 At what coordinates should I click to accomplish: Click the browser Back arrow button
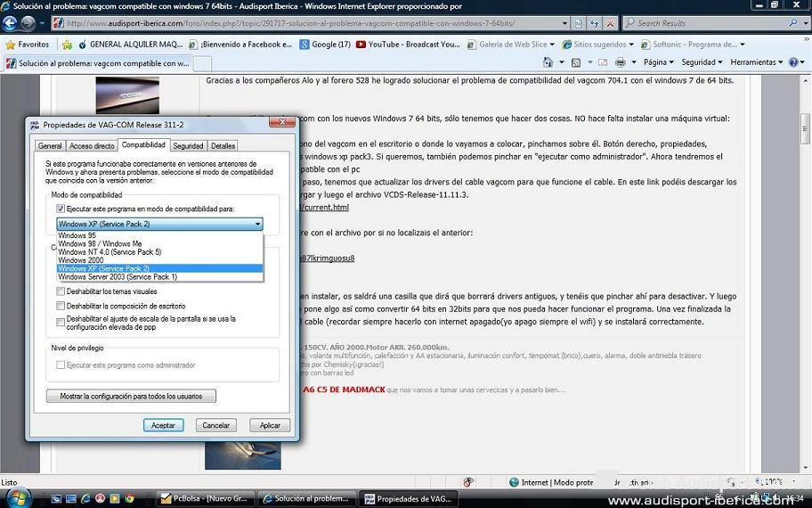10,23
